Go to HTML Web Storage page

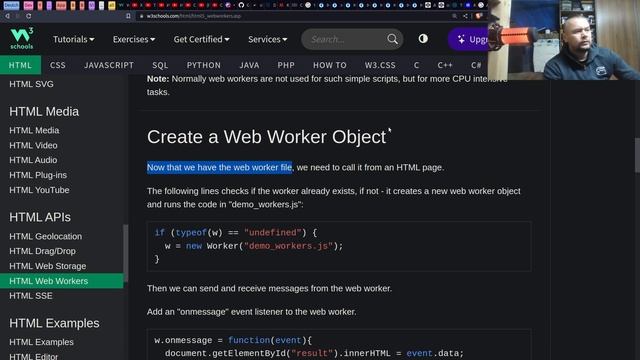tap(47, 266)
